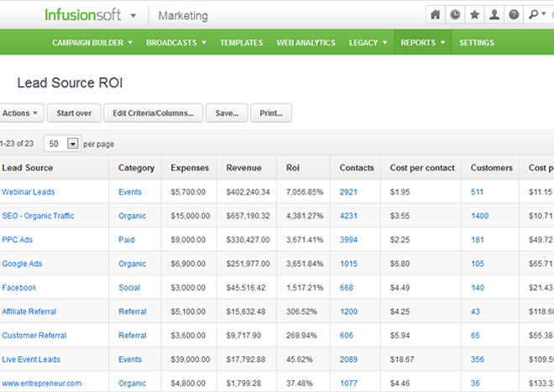Viewport: 554px width, 392px height.
Task: Open the recent history clock icon
Action: (455, 15)
